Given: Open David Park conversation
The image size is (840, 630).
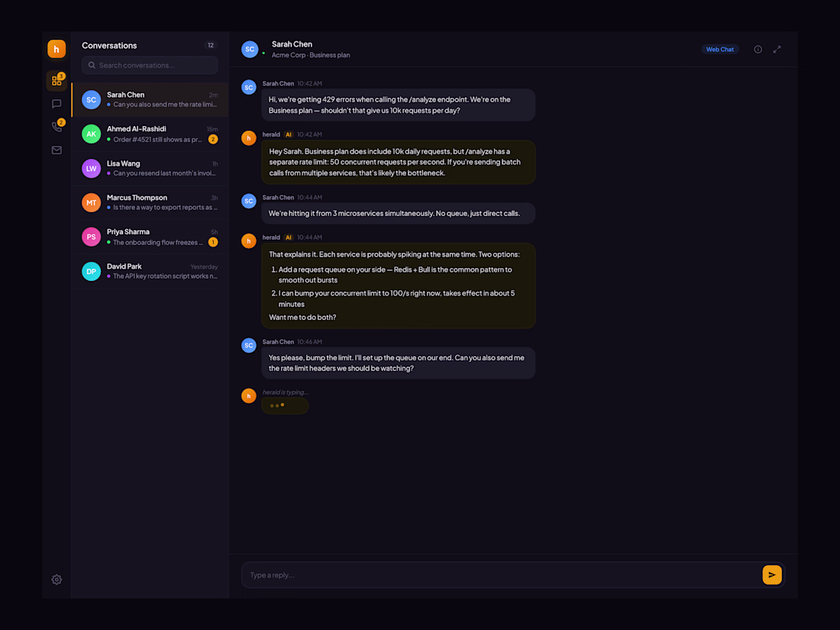Looking at the screenshot, I should (150, 271).
